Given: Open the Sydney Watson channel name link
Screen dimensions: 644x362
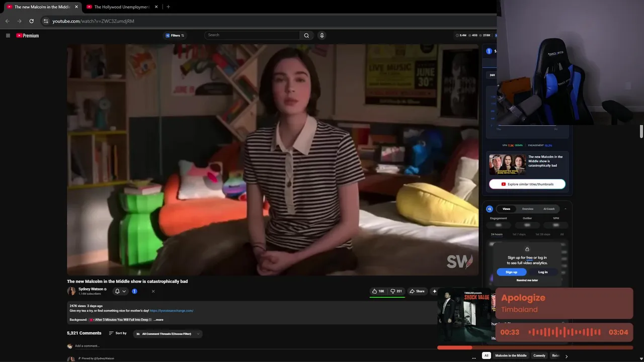Looking at the screenshot, I should [x=91, y=289].
